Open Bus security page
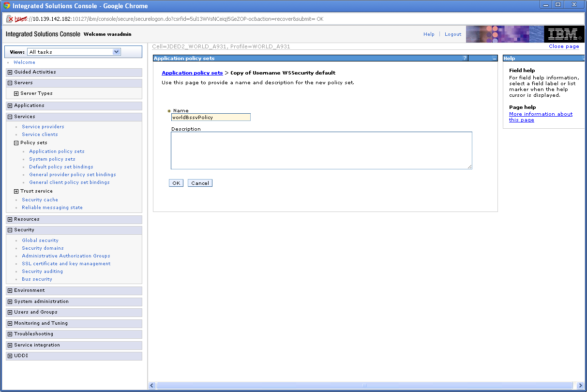The height and width of the screenshot is (392, 587). tap(37, 279)
